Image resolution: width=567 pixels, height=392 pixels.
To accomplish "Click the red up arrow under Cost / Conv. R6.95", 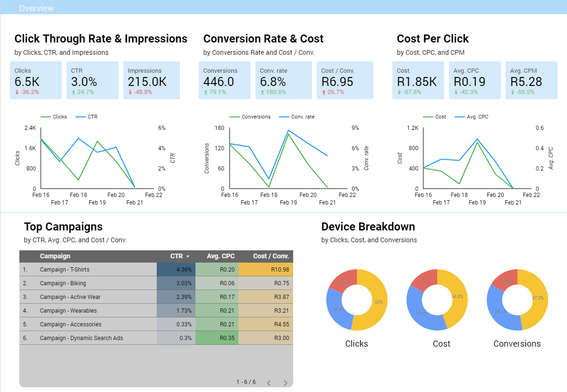I will (x=324, y=92).
